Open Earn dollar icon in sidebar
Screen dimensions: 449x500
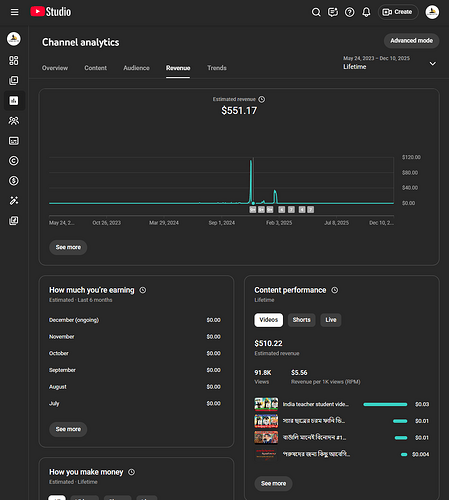(x=14, y=181)
